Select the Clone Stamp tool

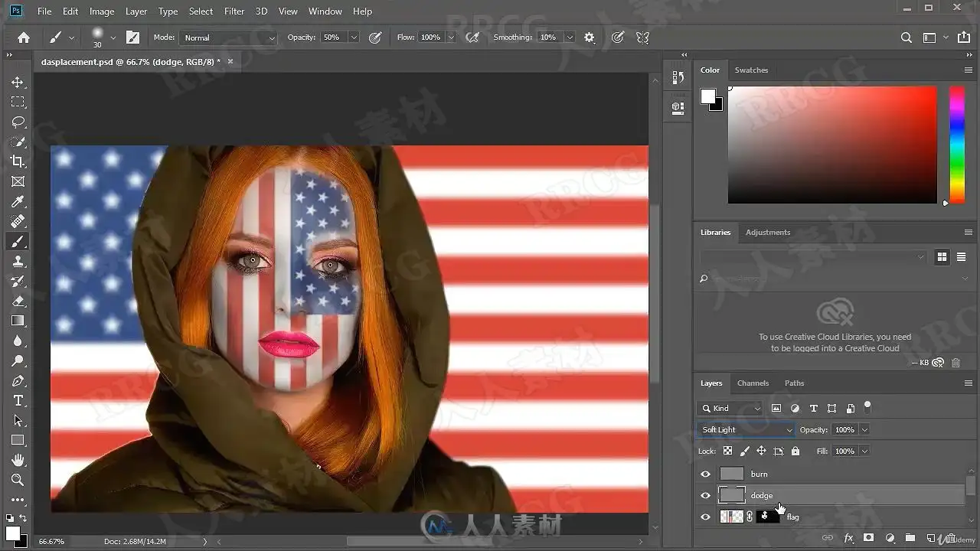pyautogui.click(x=18, y=261)
